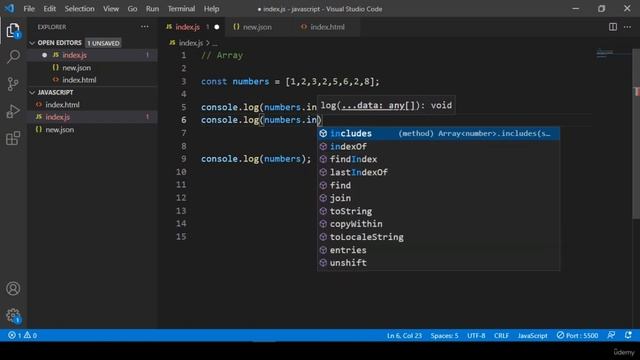Click line number 12 in the gutter

point(181,198)
